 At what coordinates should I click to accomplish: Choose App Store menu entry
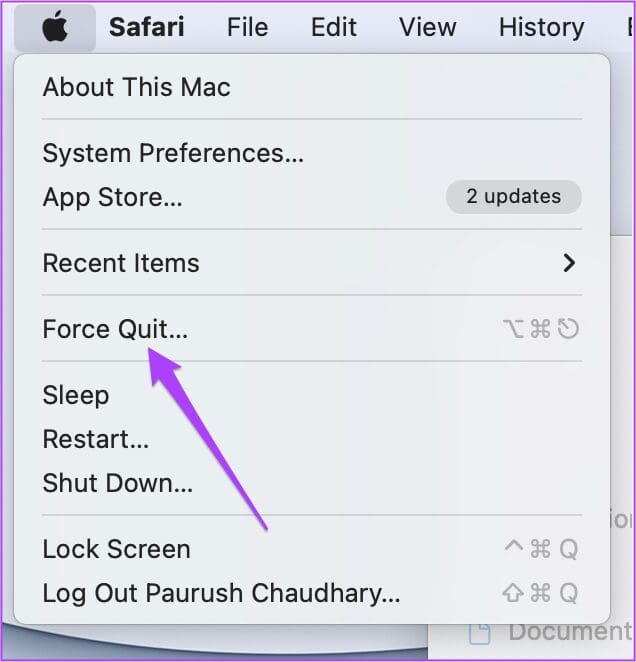tap(112, 197)
